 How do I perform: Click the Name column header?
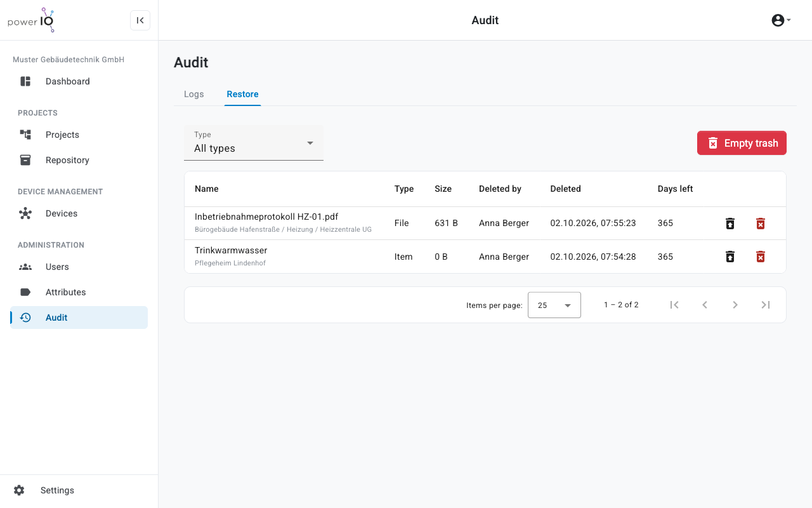[207, 189]
